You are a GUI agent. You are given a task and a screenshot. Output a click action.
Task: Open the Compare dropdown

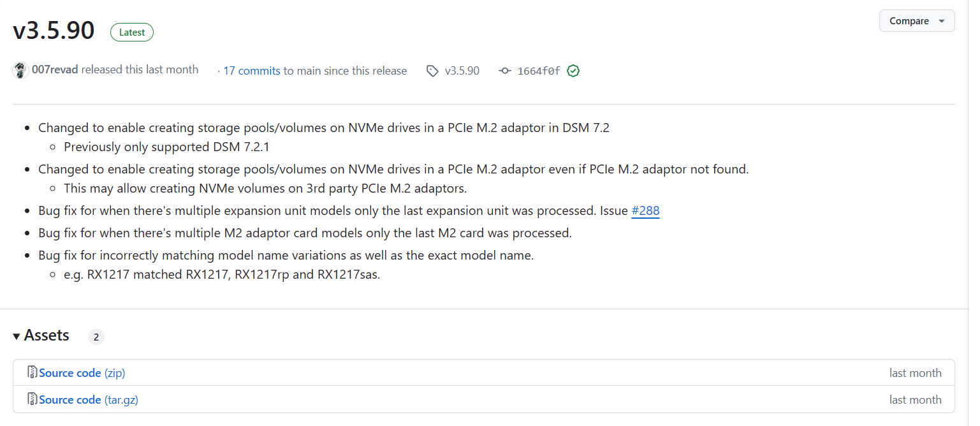916,21
